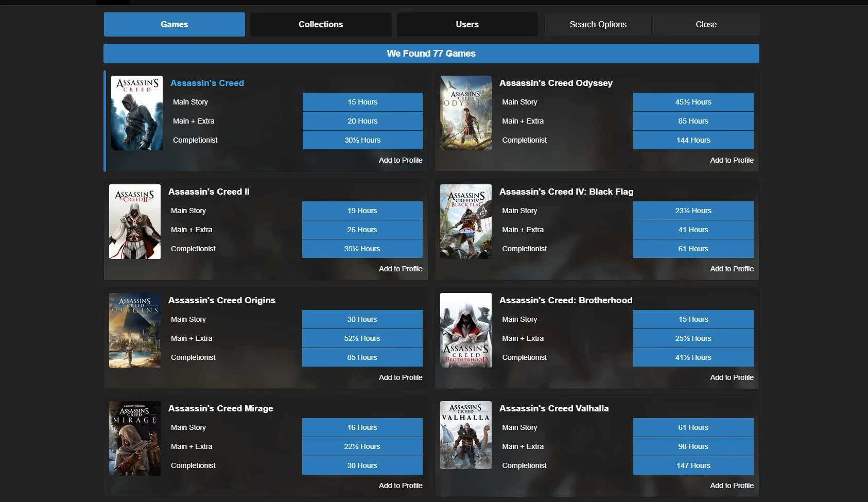
Task: Open the Assassin's Creed title link
Action: tap(207, 83)
